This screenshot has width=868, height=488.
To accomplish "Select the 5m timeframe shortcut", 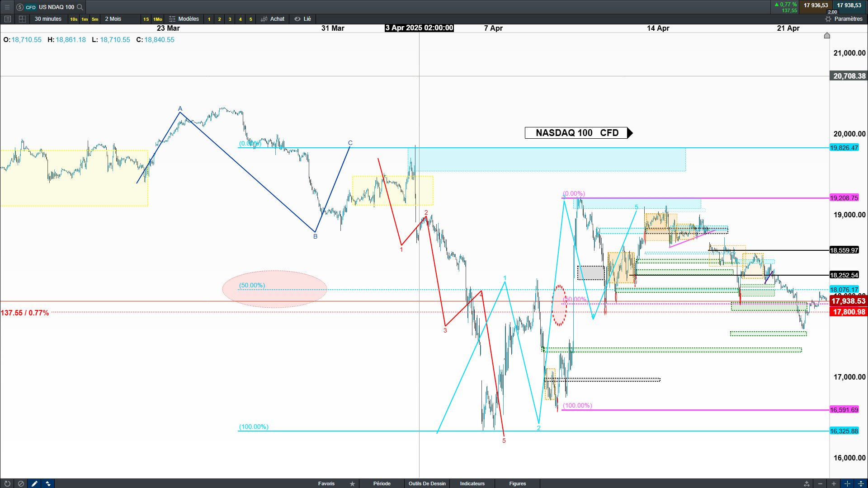I will 95,19.
